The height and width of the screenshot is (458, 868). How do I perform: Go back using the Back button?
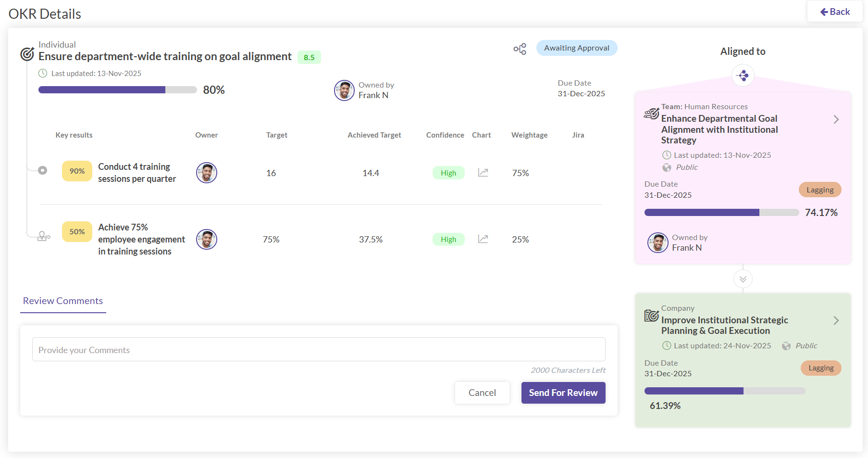tap(835, 12)
